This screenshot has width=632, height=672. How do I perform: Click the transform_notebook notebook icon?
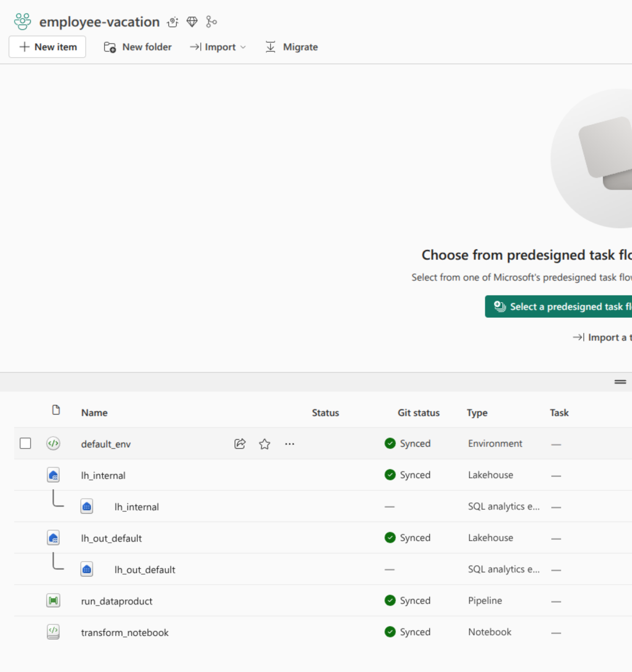pyautogui.click(x=53, y=632)
